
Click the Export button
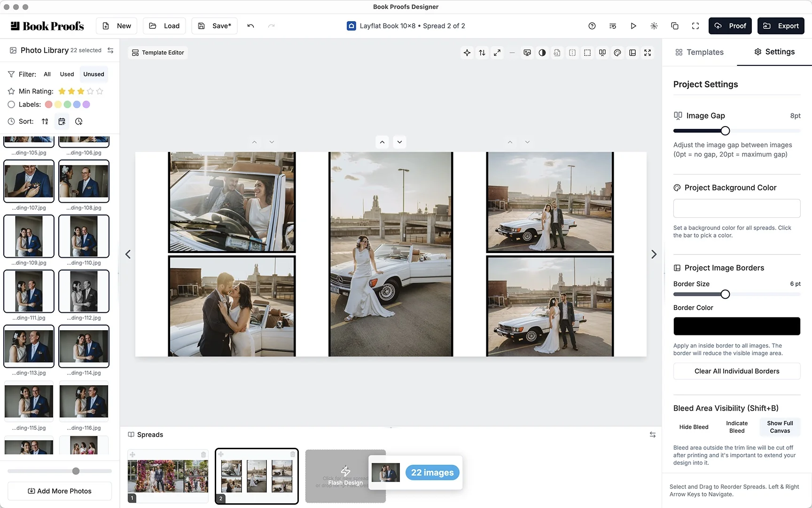(781, 26)
